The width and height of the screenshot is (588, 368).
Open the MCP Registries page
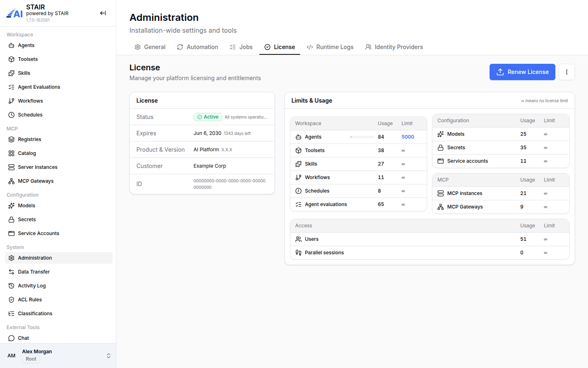pyautogui.click(x=59, y=139)
